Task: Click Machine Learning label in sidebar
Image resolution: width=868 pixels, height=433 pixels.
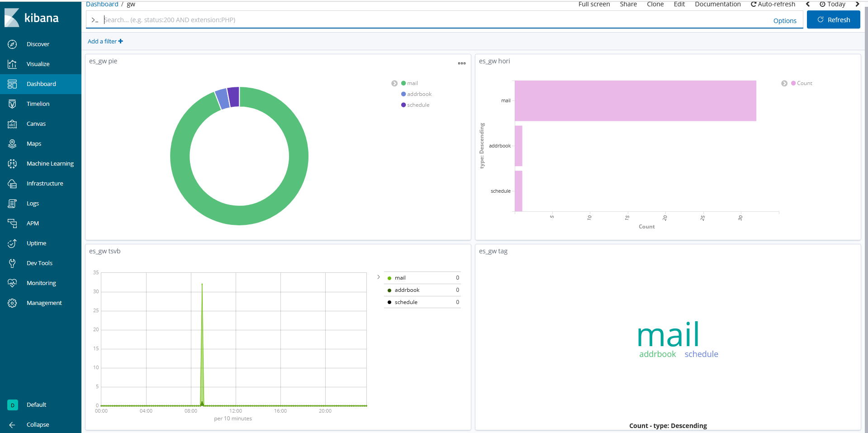Action: pyautogui.click(x=50, y=164)
